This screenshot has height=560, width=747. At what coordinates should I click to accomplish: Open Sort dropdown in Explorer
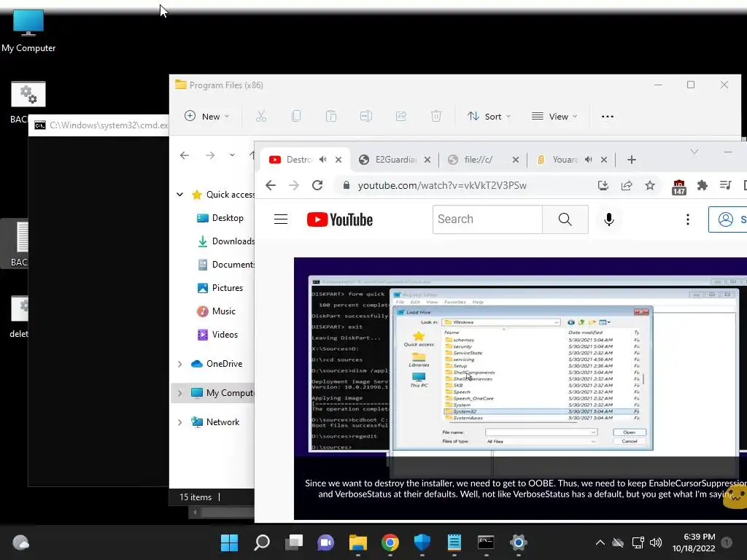(x=489, y=116)
